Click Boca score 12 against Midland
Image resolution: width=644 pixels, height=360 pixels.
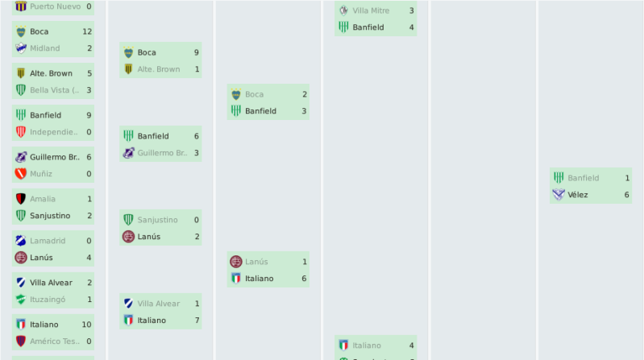pyautogui.click(x=87, y=31)
